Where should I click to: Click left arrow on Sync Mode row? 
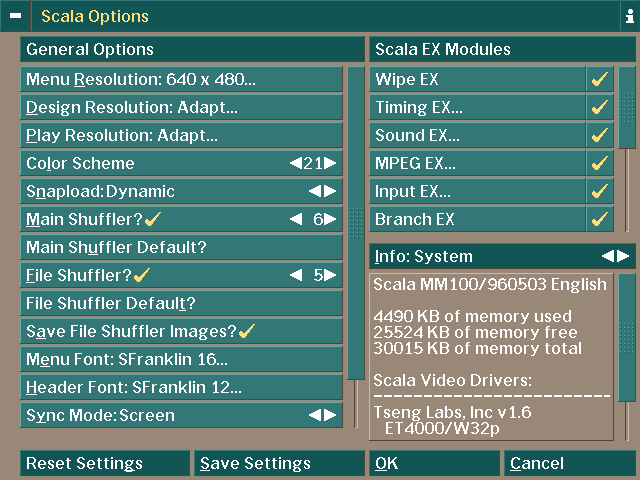[x=314, y=415]
